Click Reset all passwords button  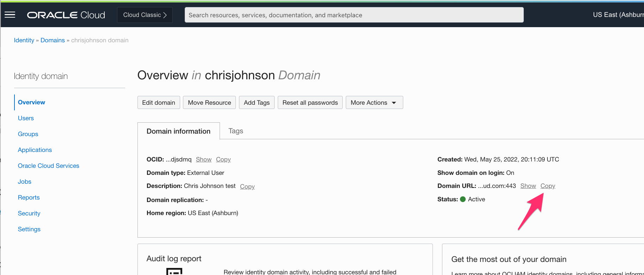310,103
